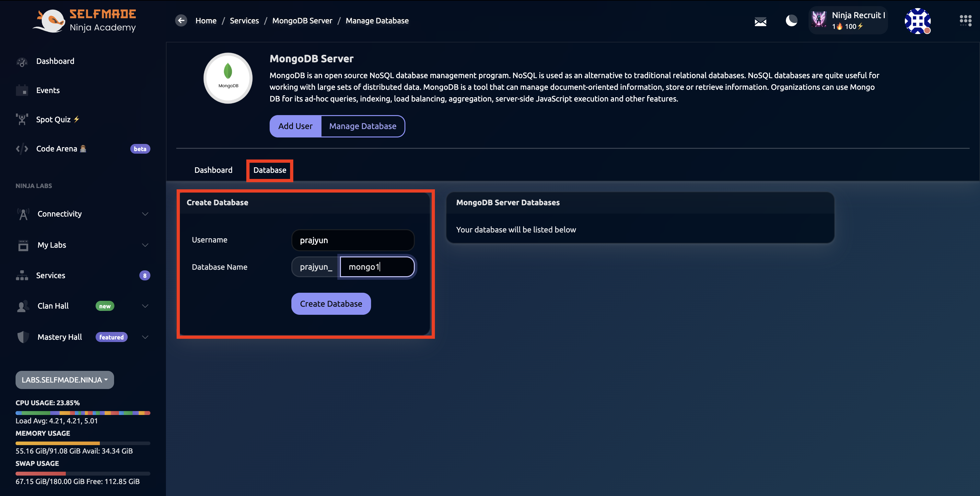The height and width of the screenshot is (496, 980).
Task: Open the apps grid icon
Action: [965, 20]
